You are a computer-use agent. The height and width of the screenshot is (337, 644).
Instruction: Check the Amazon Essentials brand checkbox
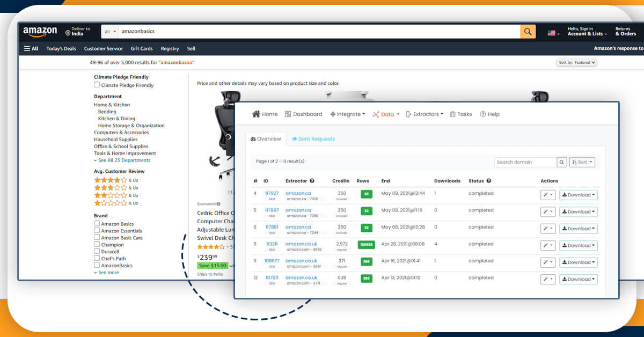(97, 231)
